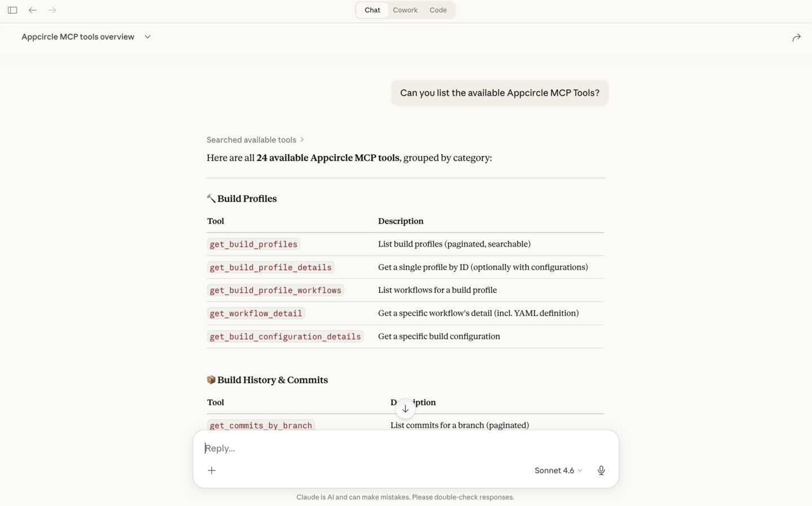The width and height of the screenshot is (812, 506).
Task: Switch to the Cowork tab
Action: (405, 10)
